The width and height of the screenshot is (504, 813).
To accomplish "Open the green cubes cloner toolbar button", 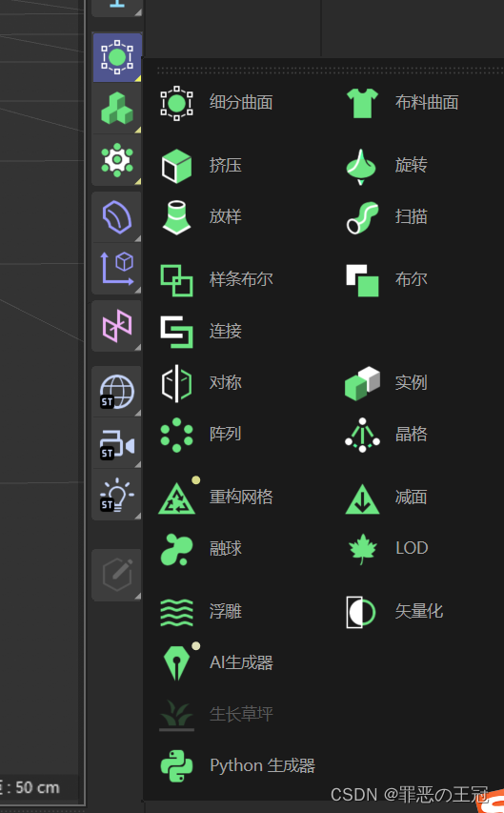I will pyautogui.click(x=117, y=109).
